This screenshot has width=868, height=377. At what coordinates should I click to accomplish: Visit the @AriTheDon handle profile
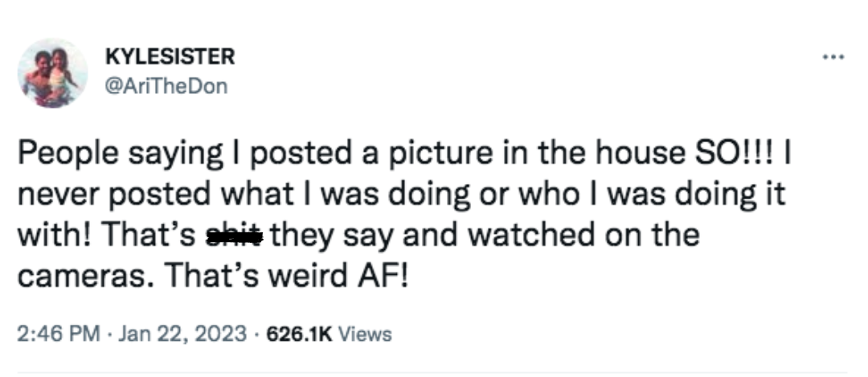166,86
